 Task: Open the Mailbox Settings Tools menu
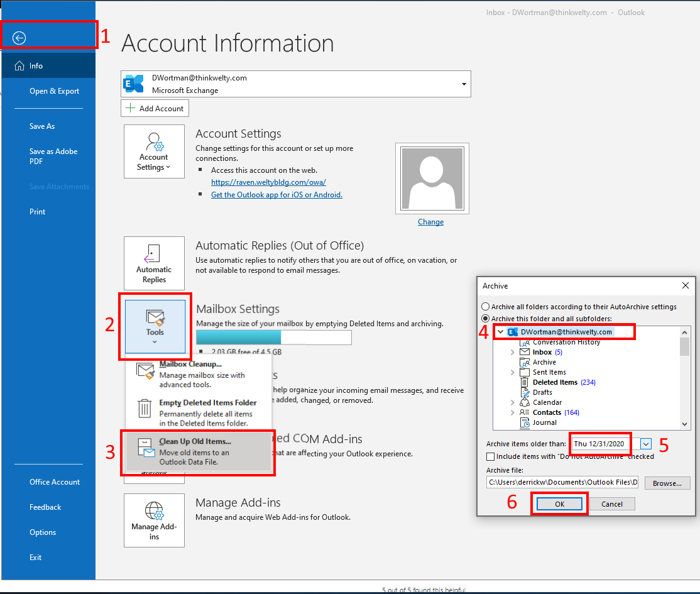[x=155, y=327]
